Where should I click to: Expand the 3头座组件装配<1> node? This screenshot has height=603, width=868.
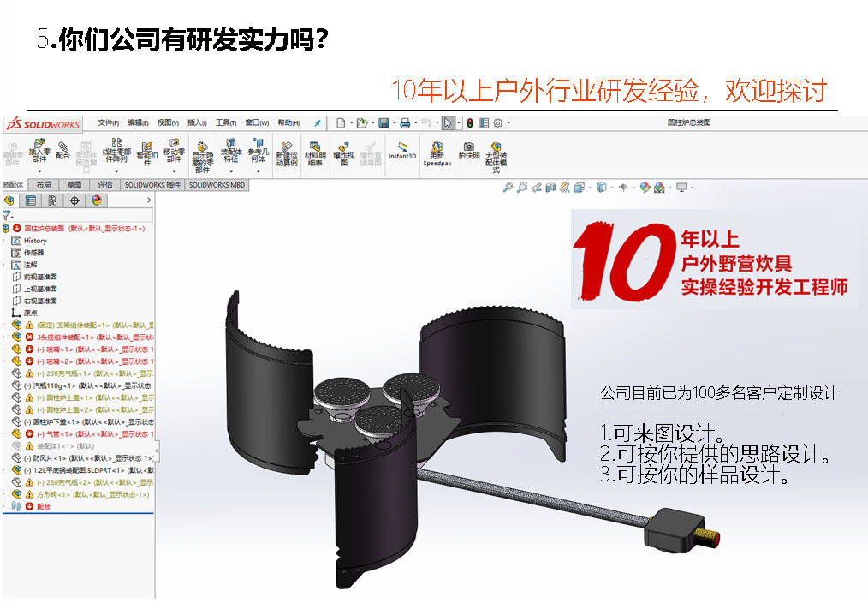[x=4, y=337]
